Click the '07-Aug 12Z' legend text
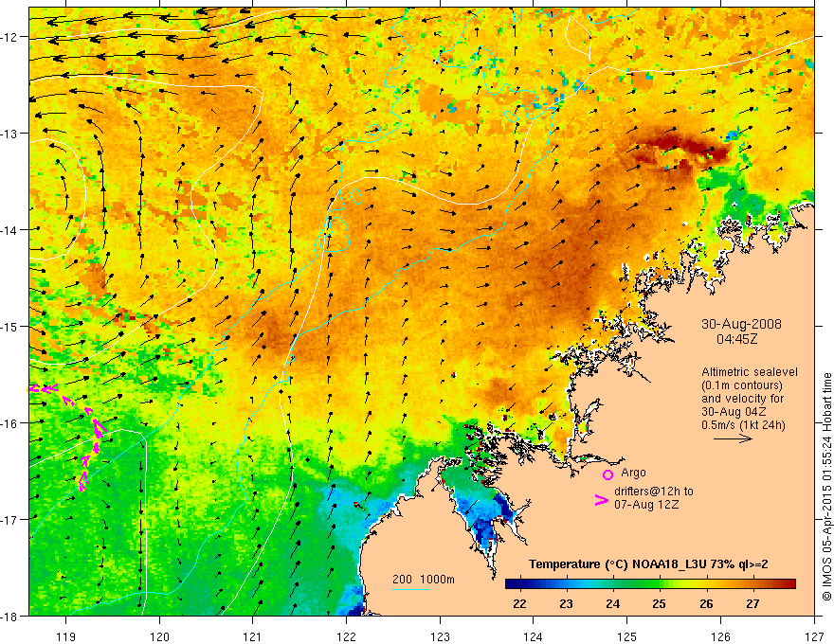The height and width of the screenshot is (644, 834). point(646,505)
